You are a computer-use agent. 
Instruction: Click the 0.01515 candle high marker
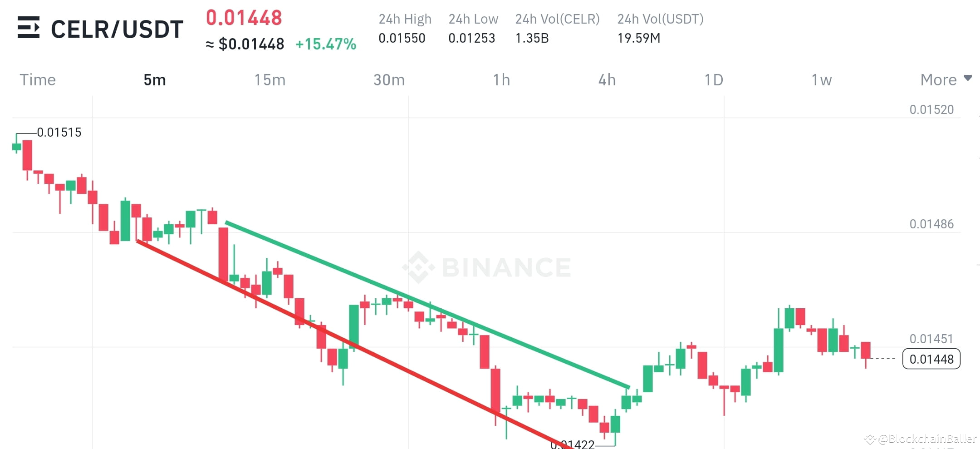(59, 132)
